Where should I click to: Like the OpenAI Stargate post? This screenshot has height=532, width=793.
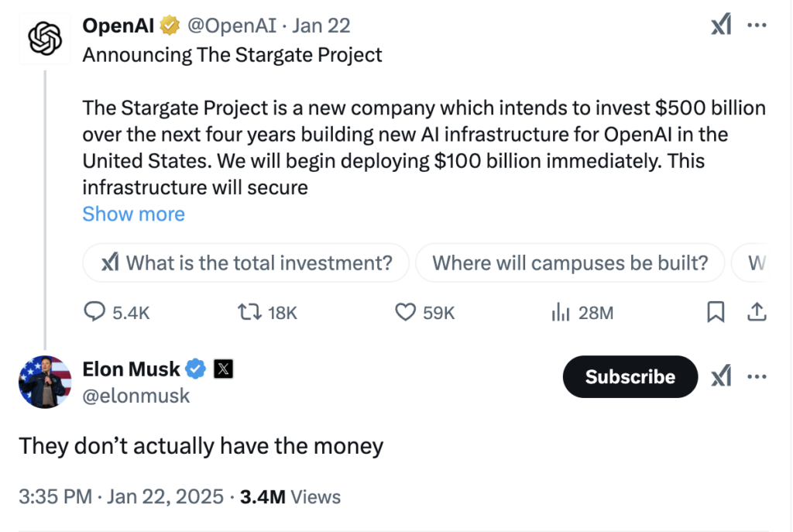406,312
